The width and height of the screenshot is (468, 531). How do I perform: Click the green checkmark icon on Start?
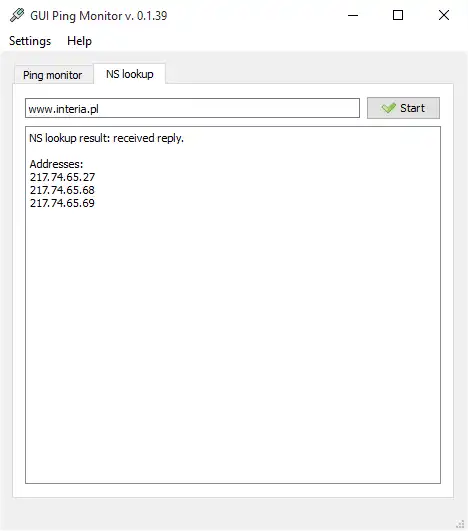click(x=388, y=108)
